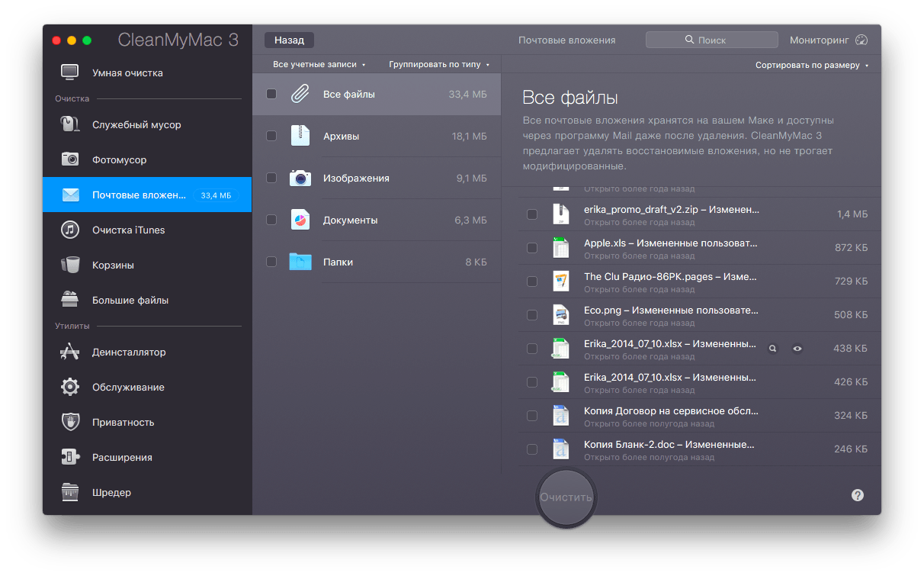
Task: Click Копия Договор на сервисное file name
Action: (671, 410)
